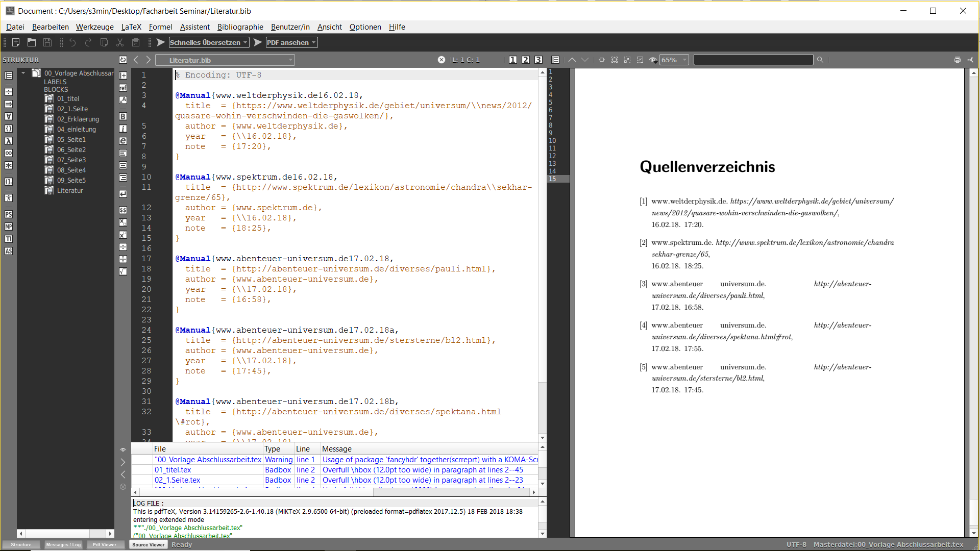Jump to bookmark 3

[x=538, y=60]
